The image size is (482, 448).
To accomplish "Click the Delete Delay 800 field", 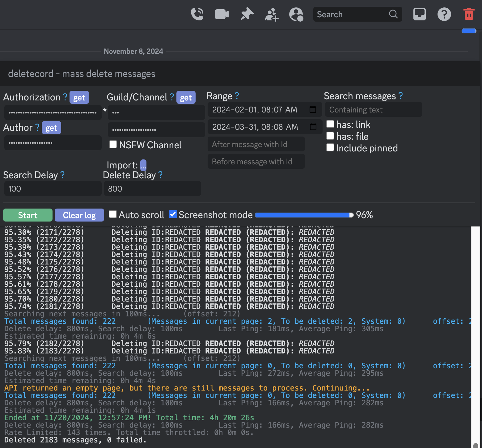I will [x=153, y=188].
